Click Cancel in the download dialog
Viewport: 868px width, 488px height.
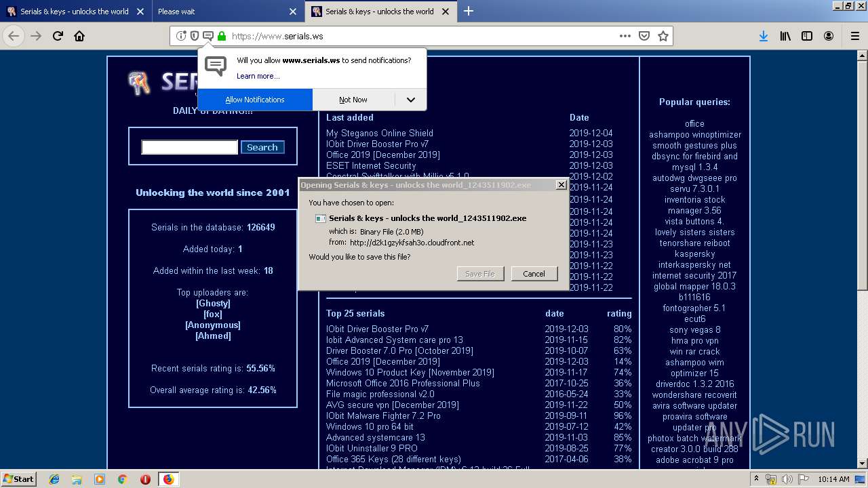coord(534,274)
